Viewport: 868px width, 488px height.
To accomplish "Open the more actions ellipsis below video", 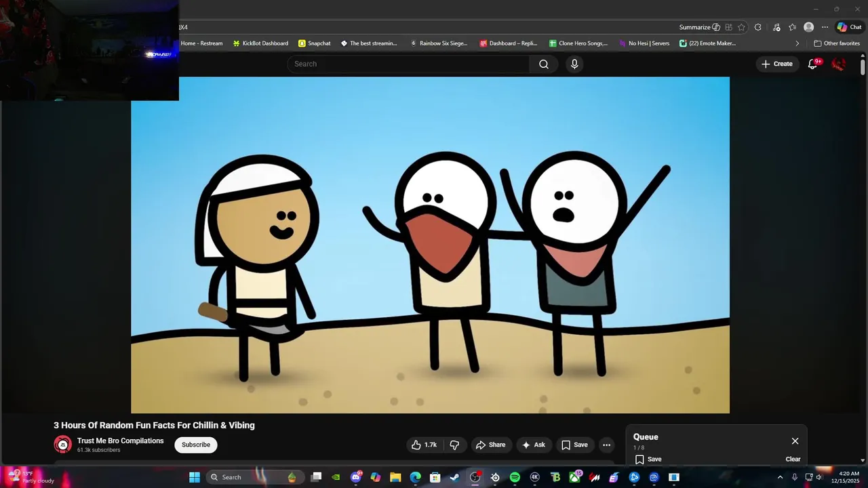I will point(607,445).
